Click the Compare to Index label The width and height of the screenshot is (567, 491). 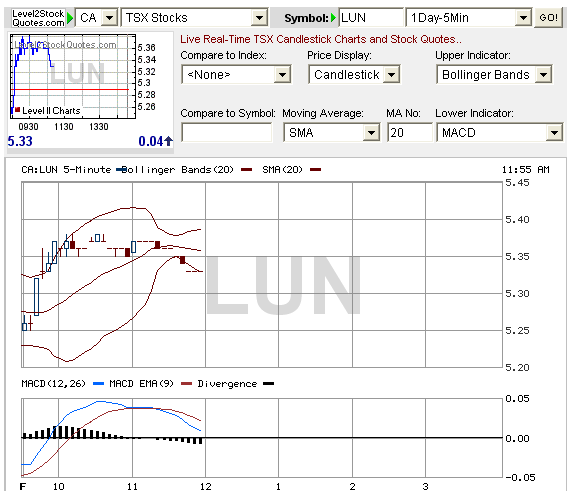tap(223, 55)
